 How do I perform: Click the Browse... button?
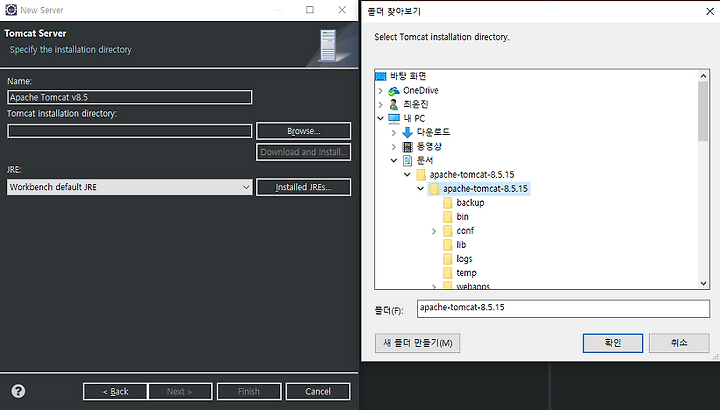(x=304, y=131)
